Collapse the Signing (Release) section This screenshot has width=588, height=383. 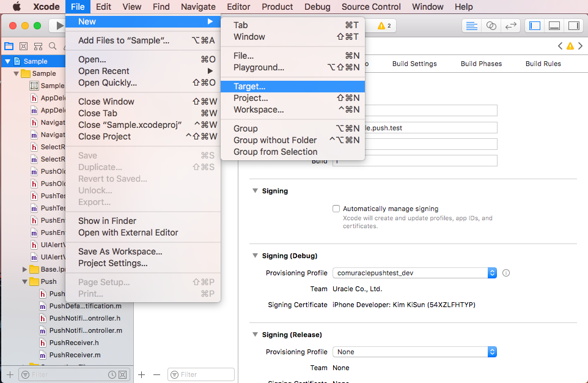point(255,335)
